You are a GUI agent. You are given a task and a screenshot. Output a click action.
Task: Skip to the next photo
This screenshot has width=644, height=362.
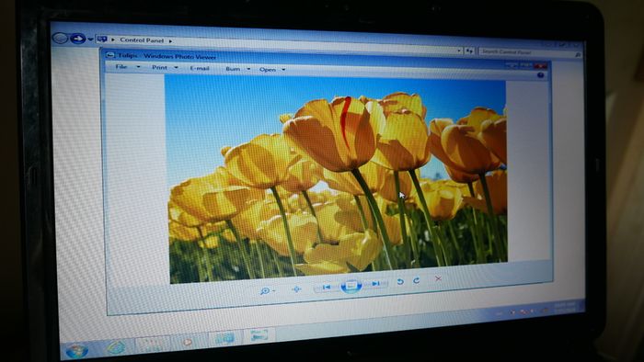(375, 283)
